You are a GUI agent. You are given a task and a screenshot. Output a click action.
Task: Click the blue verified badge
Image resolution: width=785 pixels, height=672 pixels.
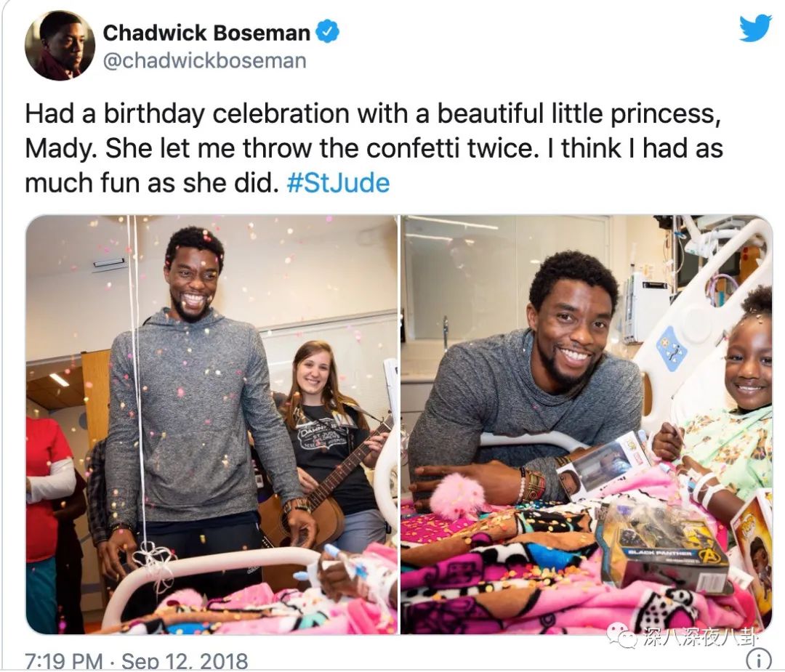(x=328, y=32)
